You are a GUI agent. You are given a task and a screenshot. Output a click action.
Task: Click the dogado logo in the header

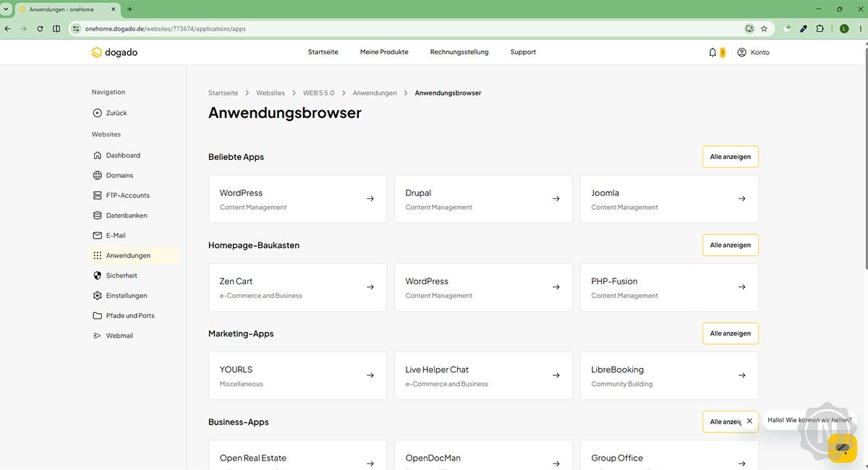coord(114,52)
